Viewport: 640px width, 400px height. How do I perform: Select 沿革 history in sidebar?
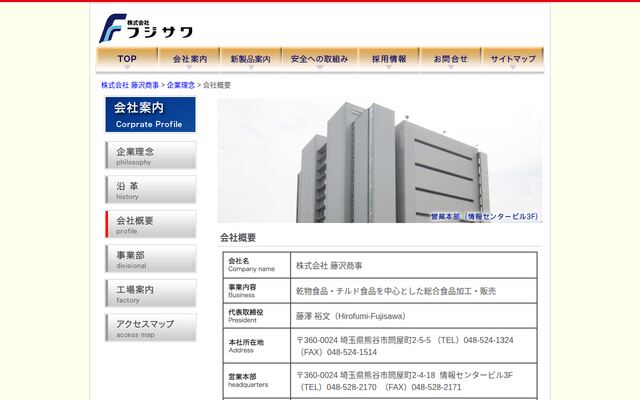(151, 189)
